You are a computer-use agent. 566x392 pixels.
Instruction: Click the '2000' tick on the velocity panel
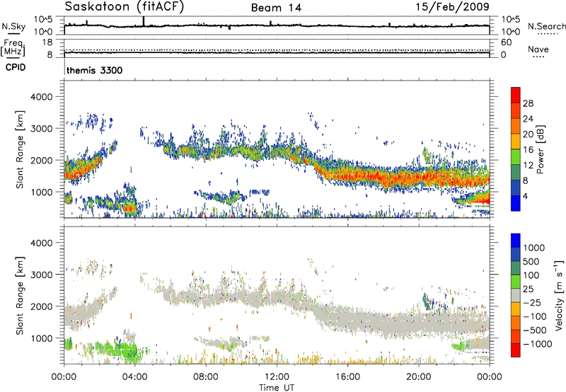(x=41, y=306)
